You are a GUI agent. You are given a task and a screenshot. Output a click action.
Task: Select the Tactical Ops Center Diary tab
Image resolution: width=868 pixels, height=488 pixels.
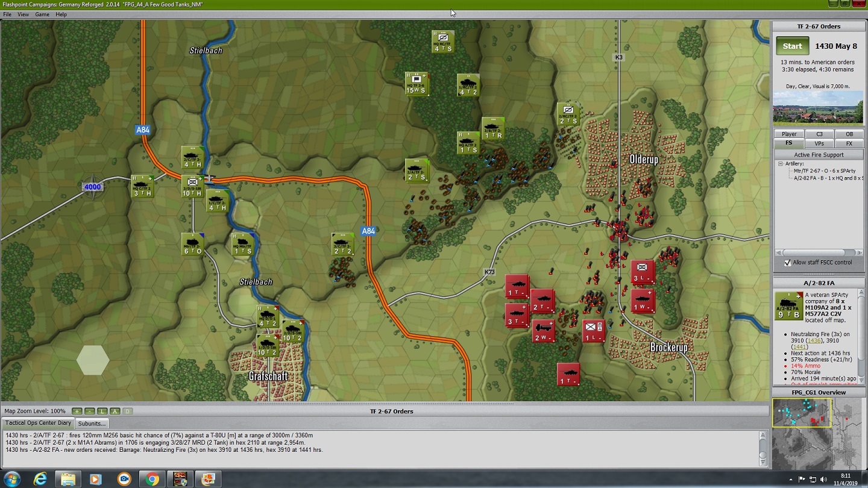tap(39, 423)
